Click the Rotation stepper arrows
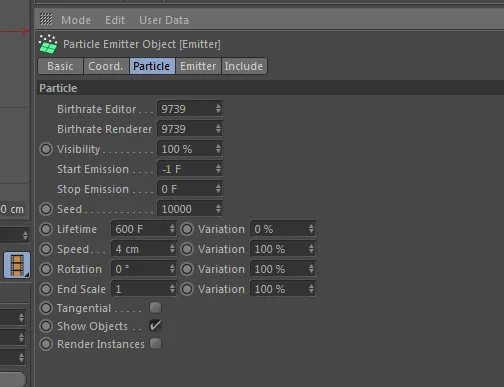 172,269
